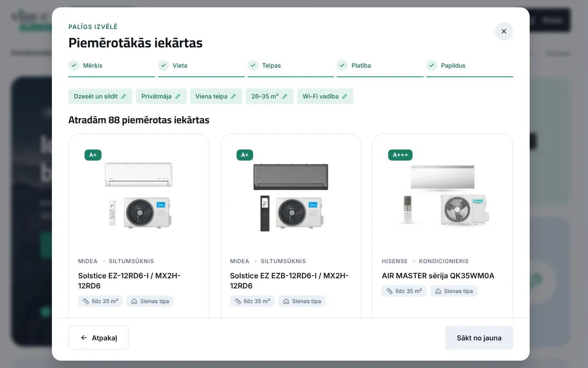Click the pencil icon on Dzesēt un sildīt chip

tap(124, 97)
